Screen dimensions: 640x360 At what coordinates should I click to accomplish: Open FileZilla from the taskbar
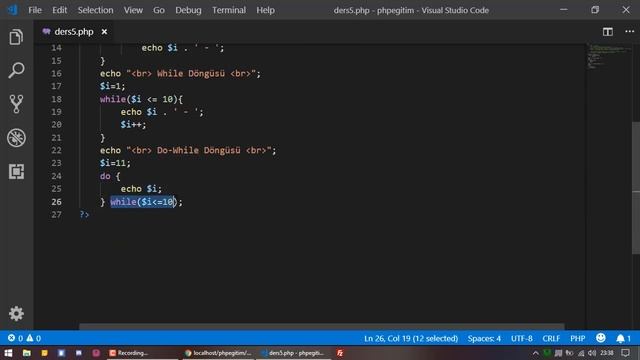point(340,353)
